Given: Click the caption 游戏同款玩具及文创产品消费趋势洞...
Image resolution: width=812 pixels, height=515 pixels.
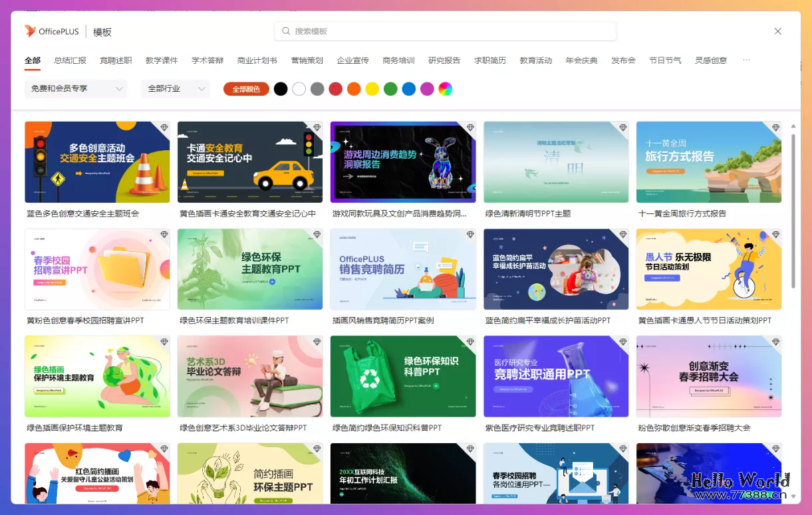Looking at the screenshot, I should tap(400, 214).
